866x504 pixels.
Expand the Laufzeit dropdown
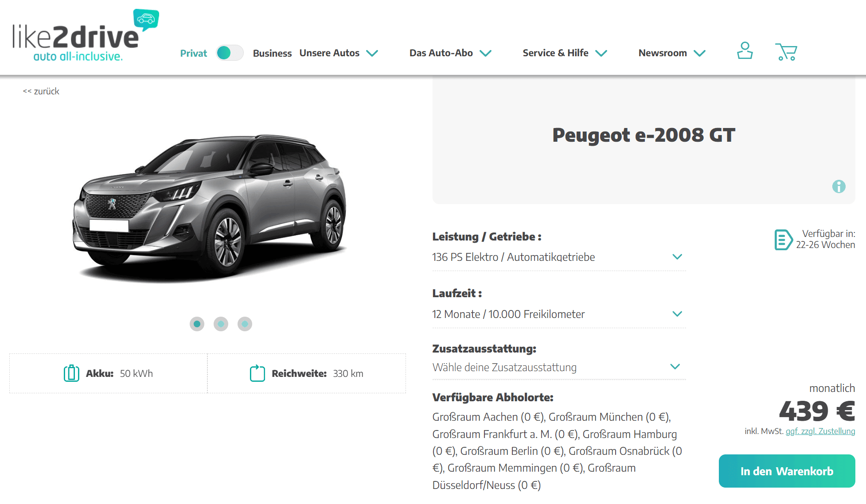pyautogui.click(x=559, y=314)
